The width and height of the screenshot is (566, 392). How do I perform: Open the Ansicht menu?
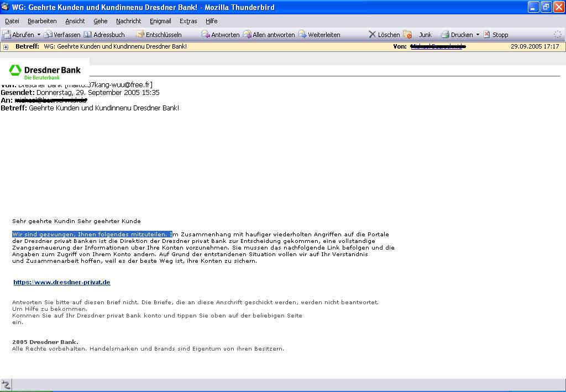tap(75, 21)
